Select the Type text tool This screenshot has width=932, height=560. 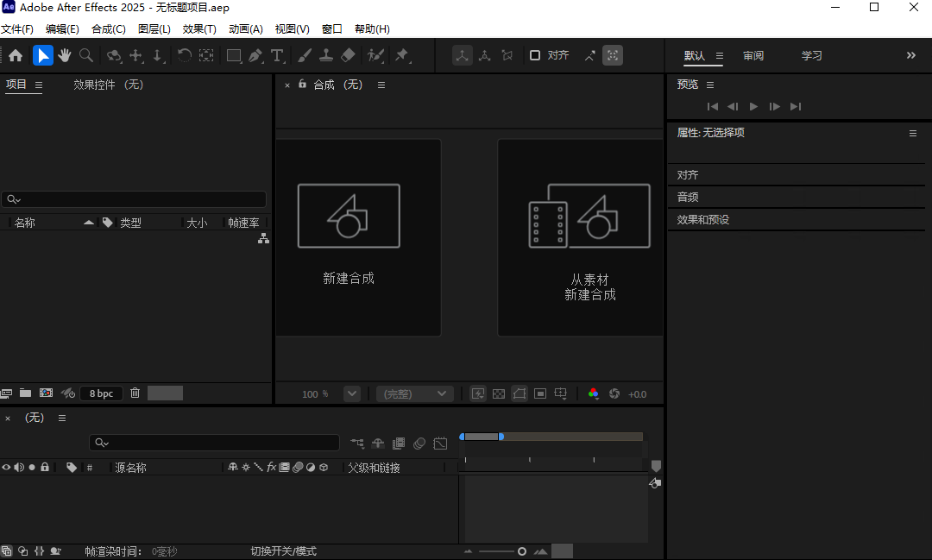[277, 55]
